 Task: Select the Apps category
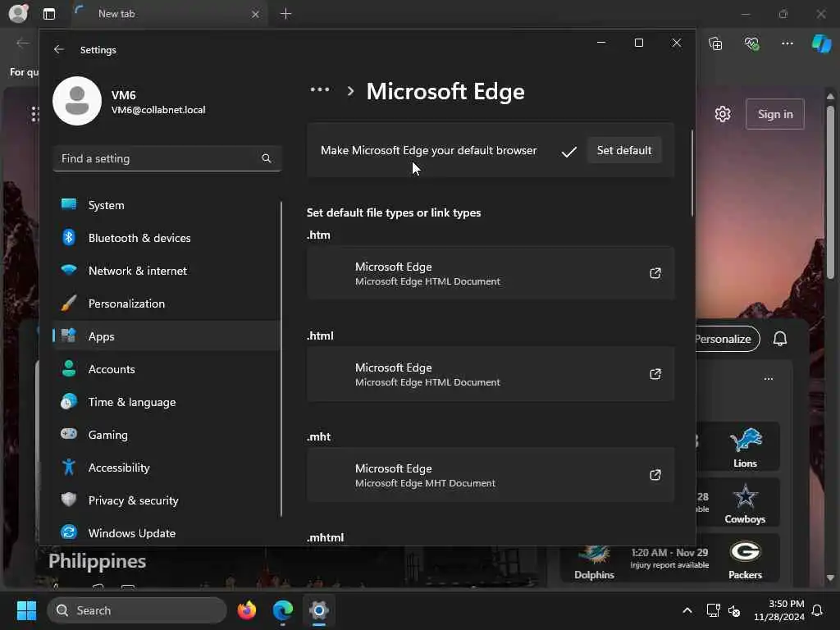[x=167, y=336]
